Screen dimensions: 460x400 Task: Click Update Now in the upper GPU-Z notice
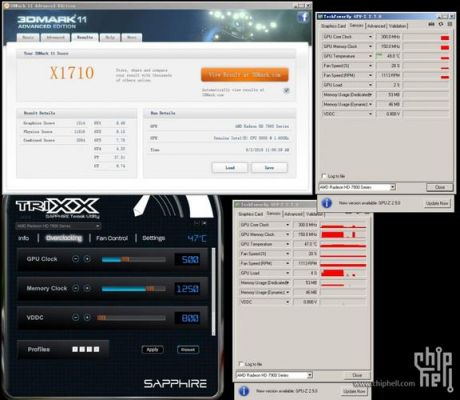(x=437, y=203)
